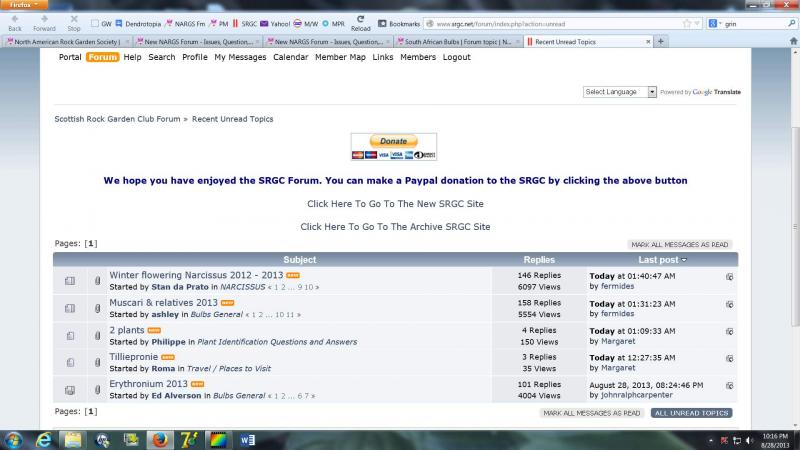Open the Muscari & relatives 2013 topic
Screen dimensions: 800x450
pyautogui.click(x=163, y=303)
